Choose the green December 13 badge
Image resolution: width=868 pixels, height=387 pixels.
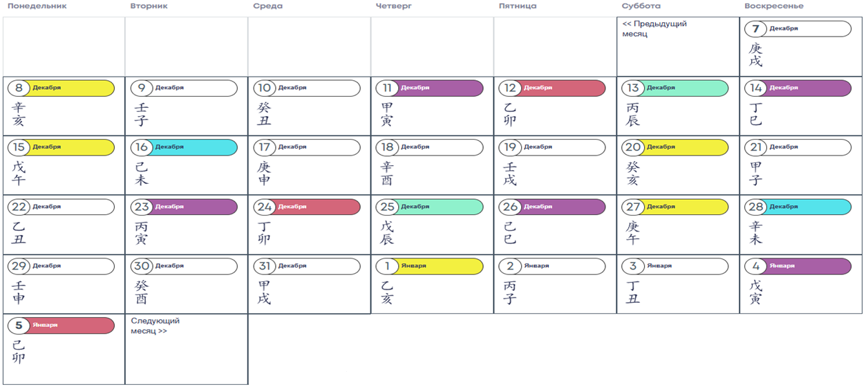(674, 88)
